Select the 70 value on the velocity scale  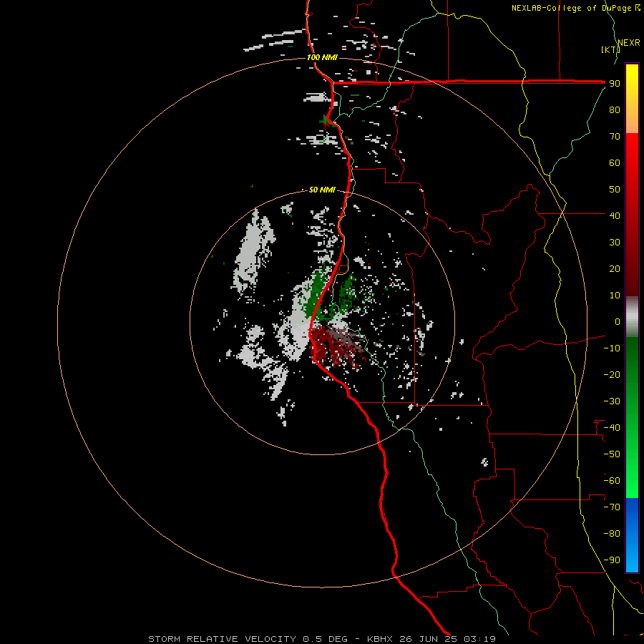615,137
